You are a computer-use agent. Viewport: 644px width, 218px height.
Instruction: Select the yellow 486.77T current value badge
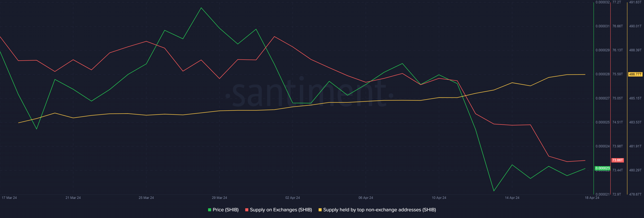coord(635,74)
